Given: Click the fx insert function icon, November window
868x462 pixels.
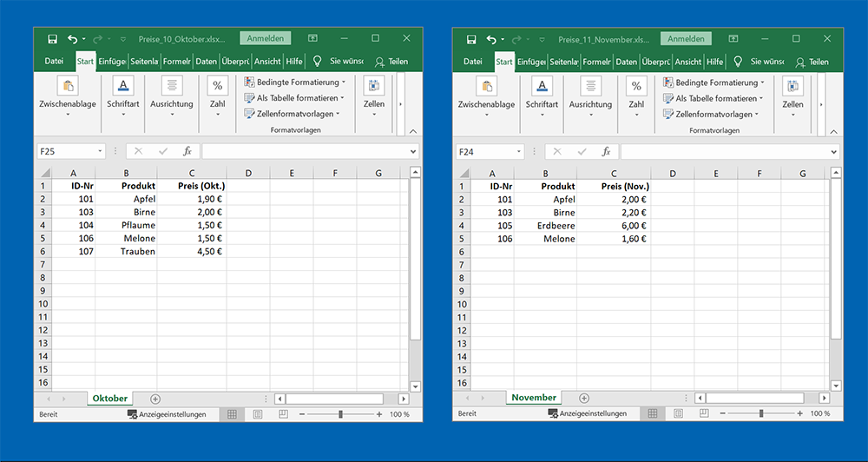Looking at the screenshot, I should point(607,152).
